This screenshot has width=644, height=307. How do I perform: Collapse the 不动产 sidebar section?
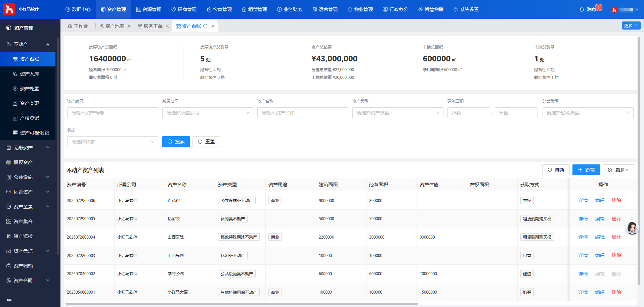tap(47, 44)
